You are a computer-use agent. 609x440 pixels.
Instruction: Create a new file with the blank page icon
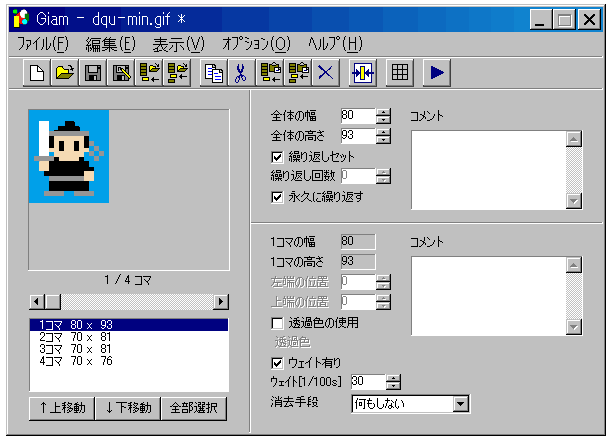[x=37, y=73]
